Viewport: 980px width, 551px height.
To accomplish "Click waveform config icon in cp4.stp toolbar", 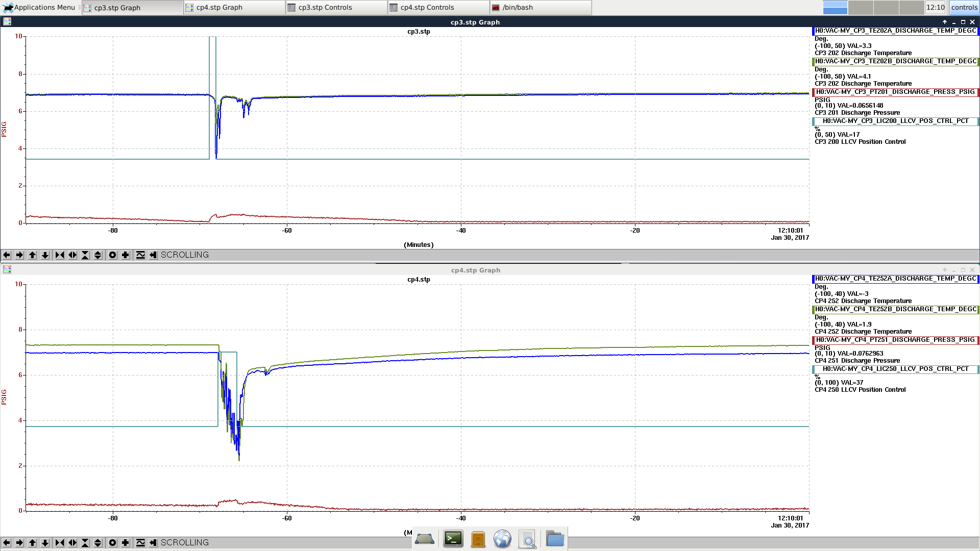I will [140, 543].
